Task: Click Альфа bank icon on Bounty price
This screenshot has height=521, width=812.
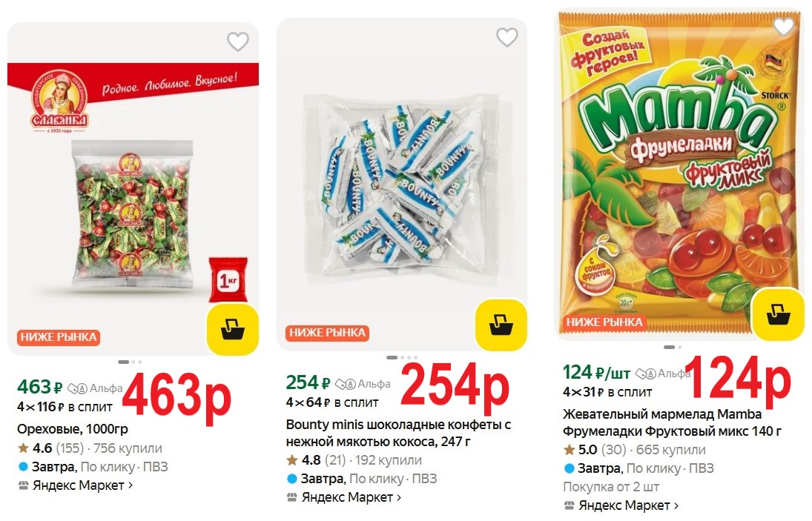Action: (x=346, y=384)
